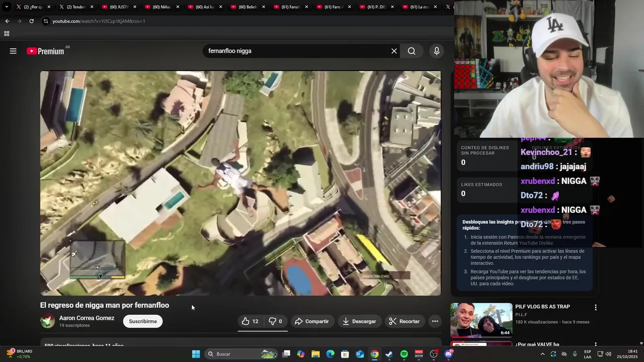The image size is (644, 362).
Task: Open the 'PILF VLOG BS AS TRAP' title link
Action: point(542,307)
